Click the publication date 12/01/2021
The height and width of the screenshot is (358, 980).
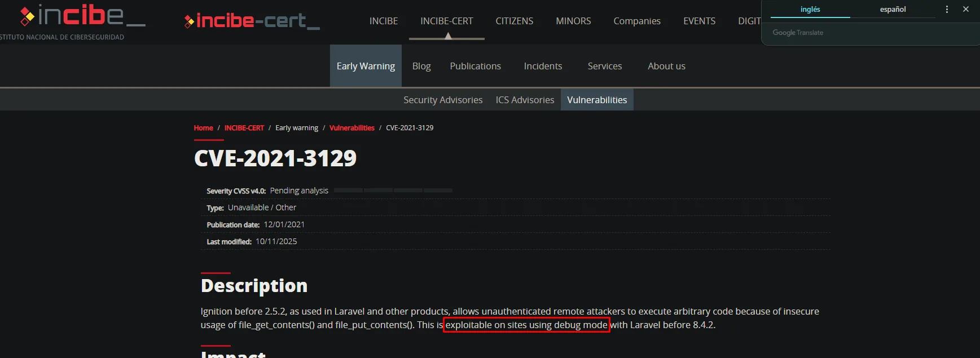[x=284, y=224]
